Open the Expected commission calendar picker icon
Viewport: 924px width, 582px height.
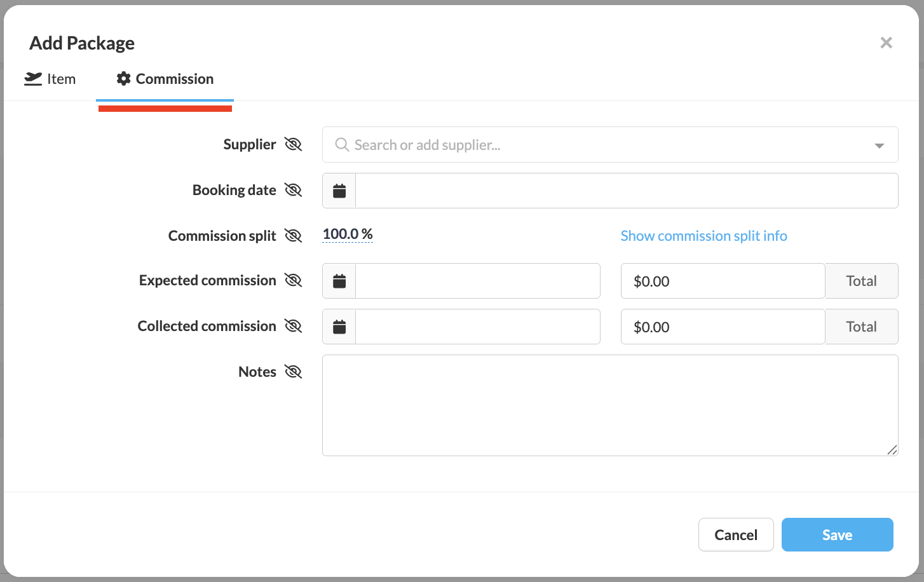tap(339, 281)
